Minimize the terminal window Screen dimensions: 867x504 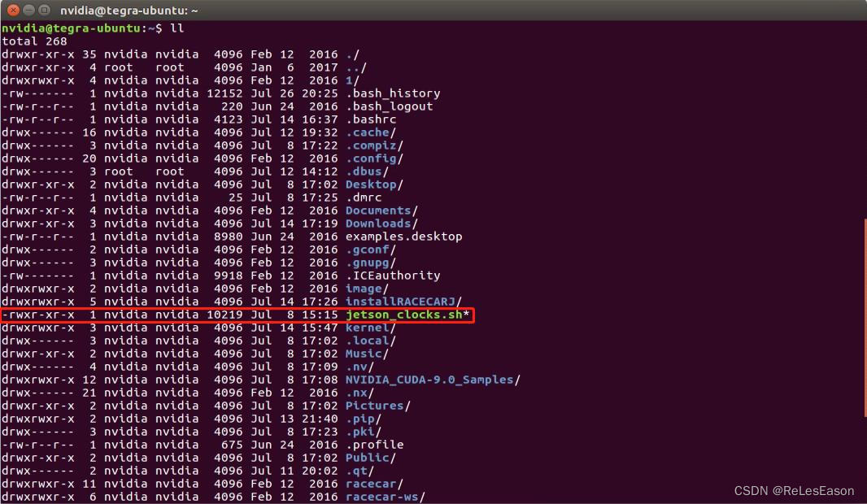point(28,10)
